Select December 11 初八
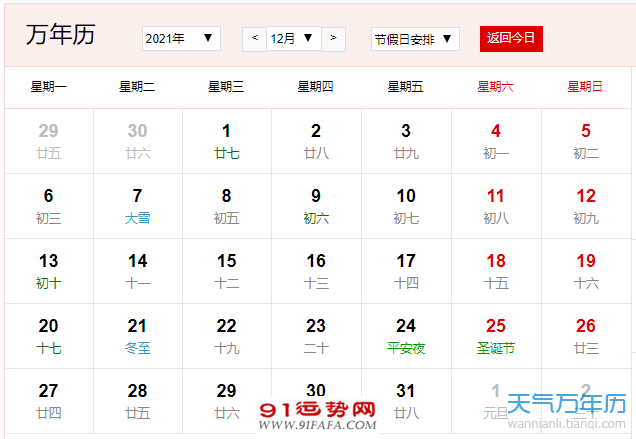The width and height of the screenshot is (636, 439). (x=496, y=206)
